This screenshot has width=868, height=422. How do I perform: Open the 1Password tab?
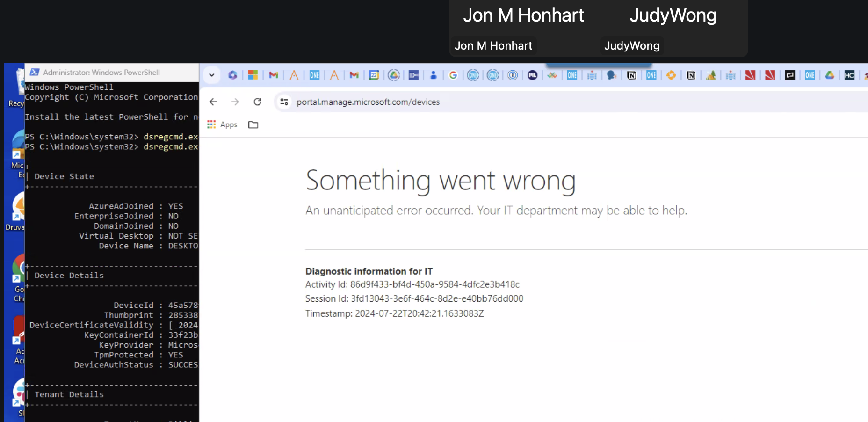(x=513, y=75)
